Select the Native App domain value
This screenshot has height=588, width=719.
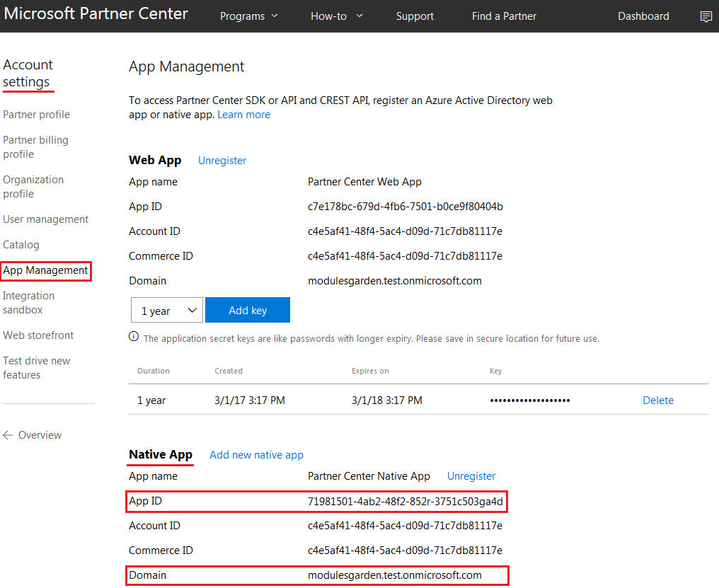395,575
